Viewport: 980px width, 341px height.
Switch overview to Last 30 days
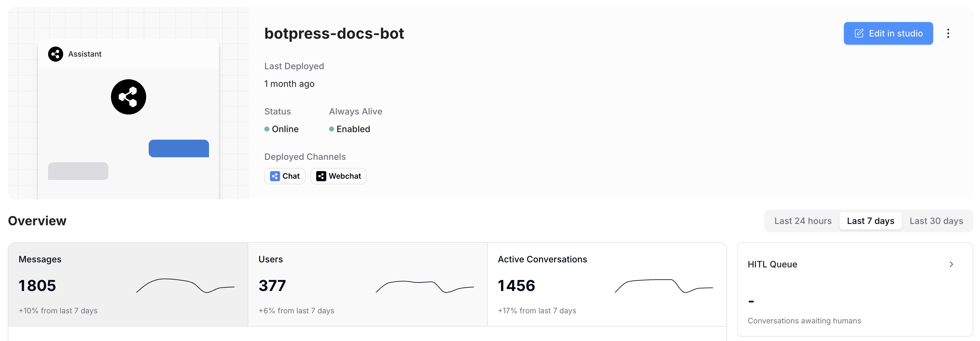pos(936,221)
